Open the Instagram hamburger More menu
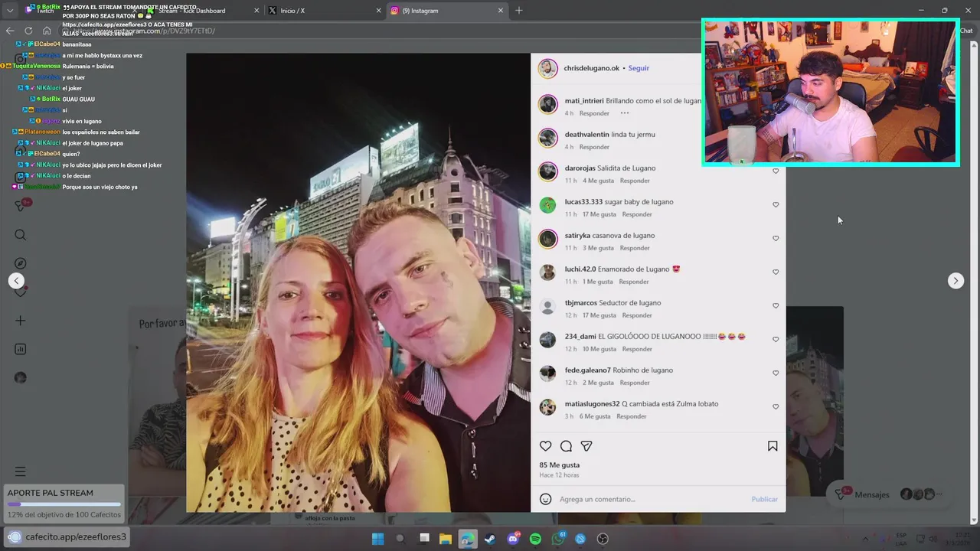Screen dimensions: 980x551 coord(21,471)
